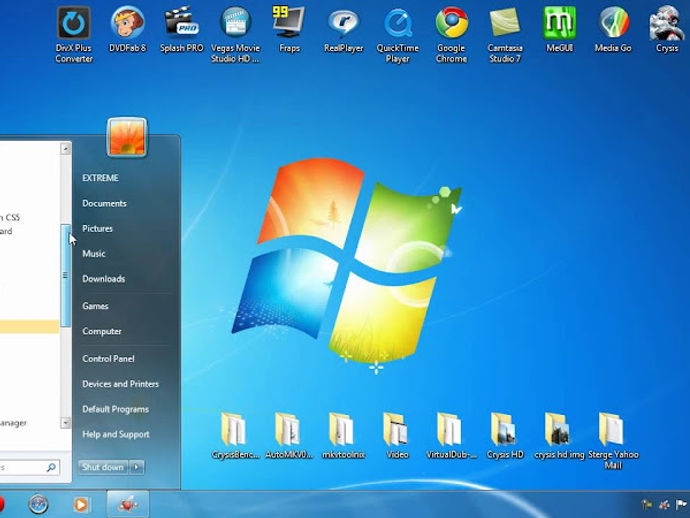This screenshot has height=518, width=690.
Task: Select the DVDFab 8 desktop icon
Action: pos(127,30)
